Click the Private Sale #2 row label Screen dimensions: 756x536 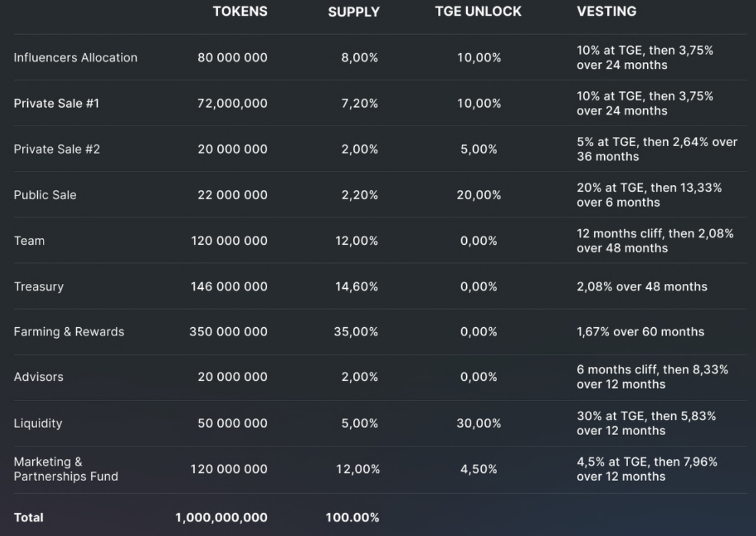pyautogui.click(x=57, y=149)
